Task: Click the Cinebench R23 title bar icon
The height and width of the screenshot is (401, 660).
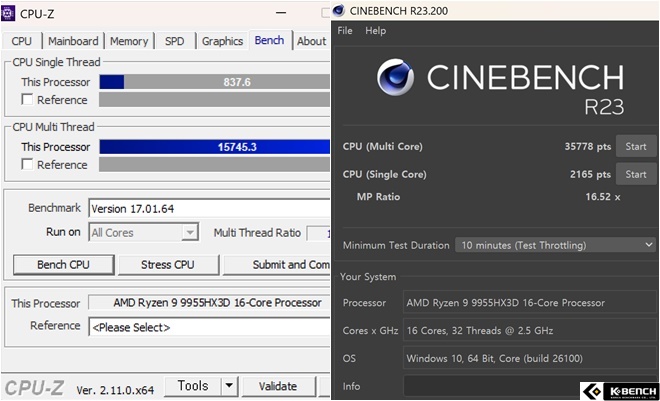Action: pos(339,11)
